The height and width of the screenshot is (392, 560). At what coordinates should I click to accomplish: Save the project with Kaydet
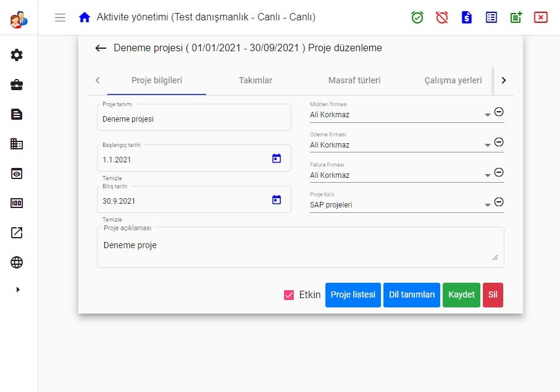pos(461,295)
